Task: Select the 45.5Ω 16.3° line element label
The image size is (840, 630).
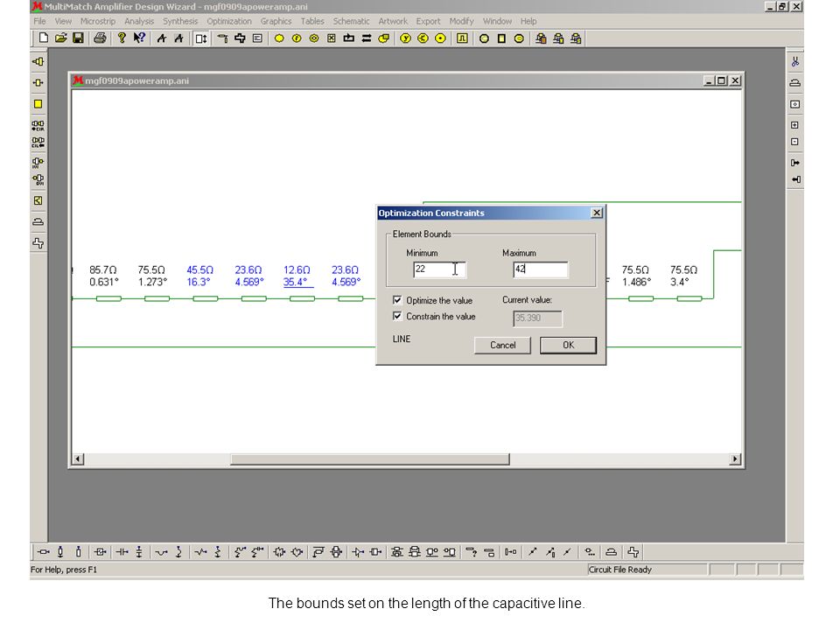Action: pyautogui.click(x=199, y=276)
